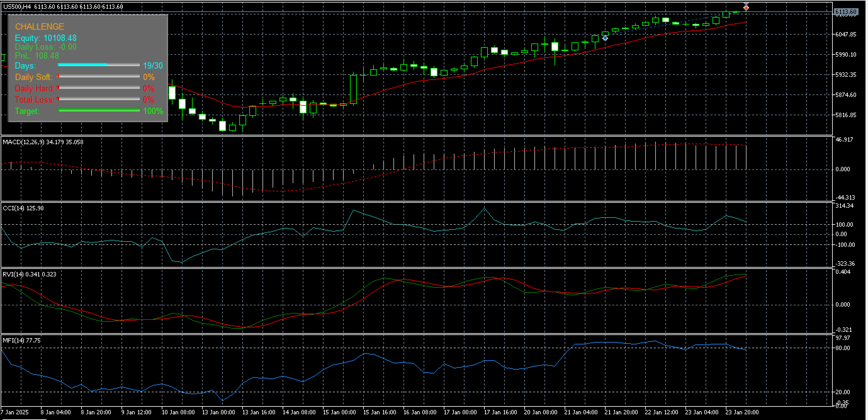Click the green Target progress bar
Viewport: 868px width, 420px height.
pos(99,110)
